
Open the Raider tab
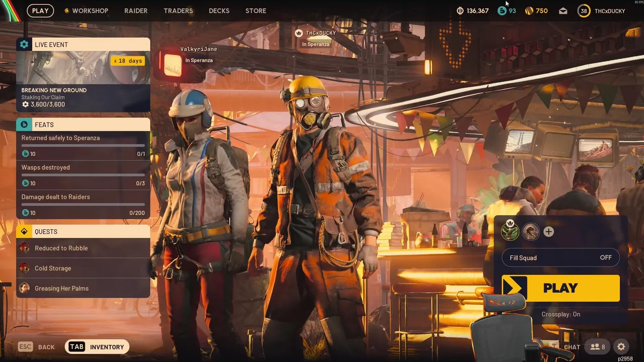point(136,11)
